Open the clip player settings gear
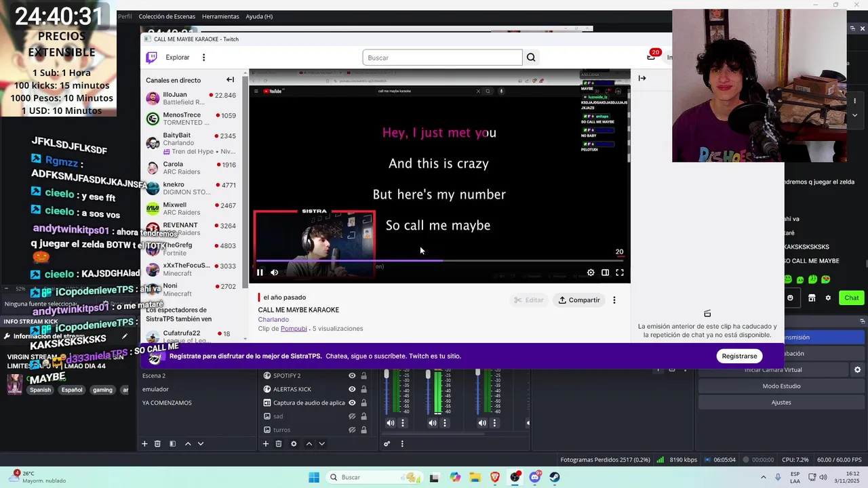Viewport: 868px width, 488px height. [591, 272]
